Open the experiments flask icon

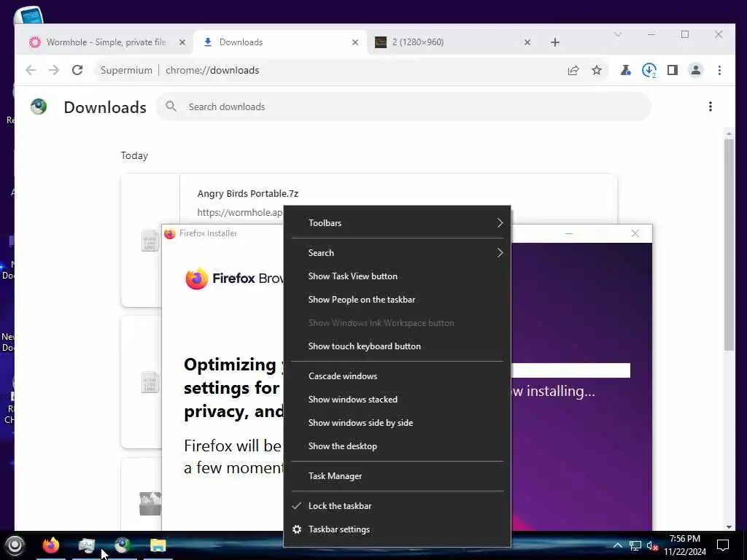pos(625,71)
